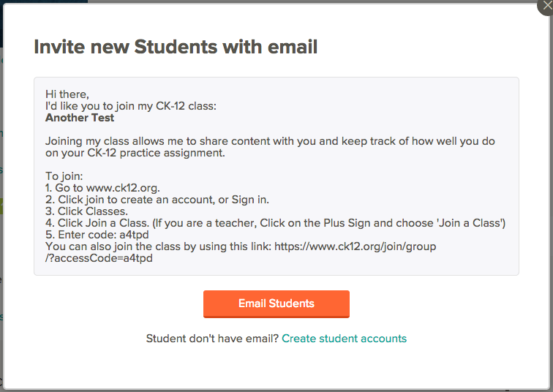The height and width of the screenshot is (392, 553).
Task: Click step 4 'Click Join a Class' instruction
Action: pyautogui.click(x=276, y=223)
